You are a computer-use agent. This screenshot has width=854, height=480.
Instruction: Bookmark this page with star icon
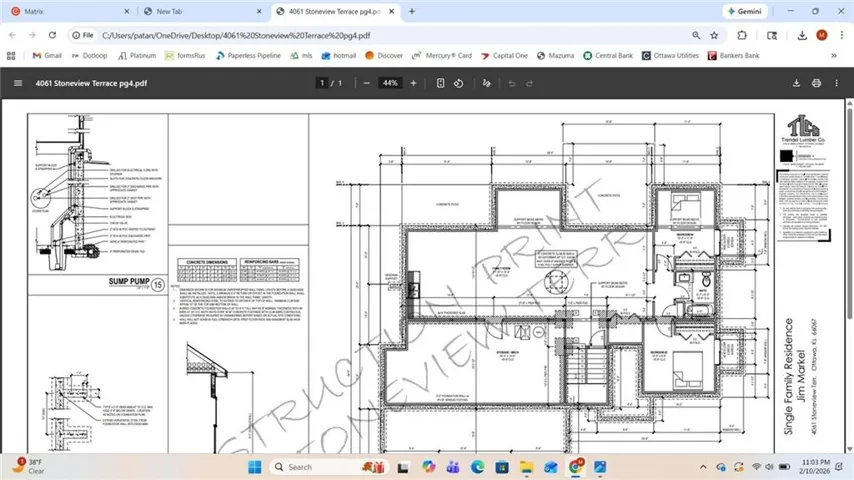pos(715,34)
